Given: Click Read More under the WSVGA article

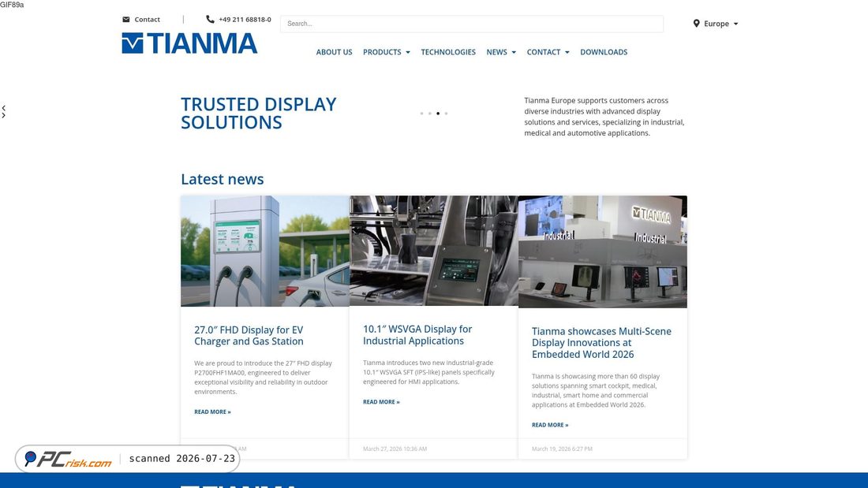Looking at the screenshot, I should [x=381, y=402].
